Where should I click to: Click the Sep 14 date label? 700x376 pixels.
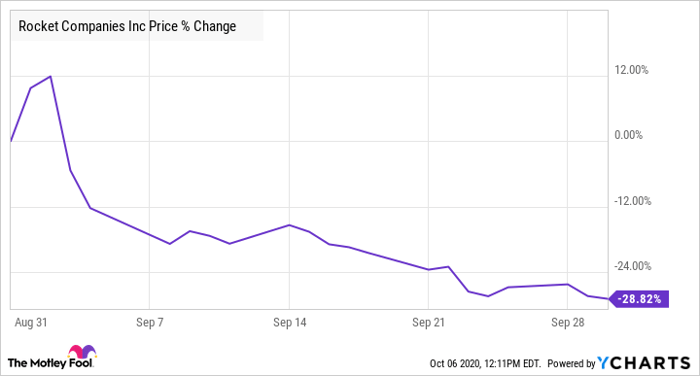(290, 322)
